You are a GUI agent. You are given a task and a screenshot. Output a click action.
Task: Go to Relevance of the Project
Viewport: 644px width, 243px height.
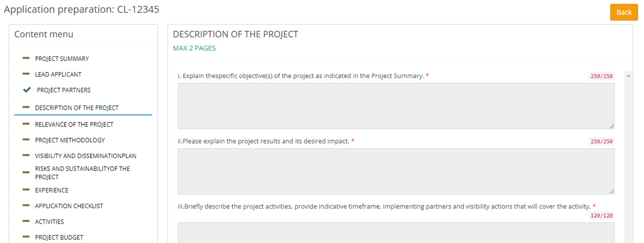(x=74, y=124)
